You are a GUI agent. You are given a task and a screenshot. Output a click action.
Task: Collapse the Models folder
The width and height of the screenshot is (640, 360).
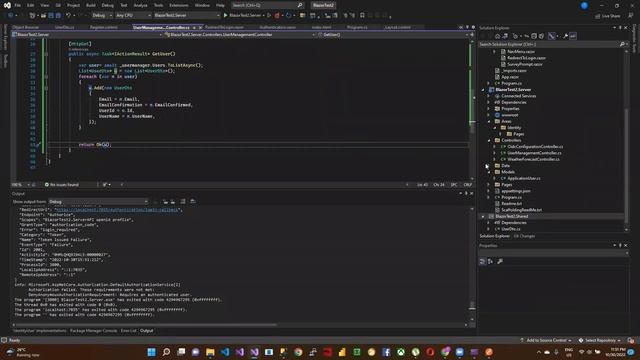point(489,172)
